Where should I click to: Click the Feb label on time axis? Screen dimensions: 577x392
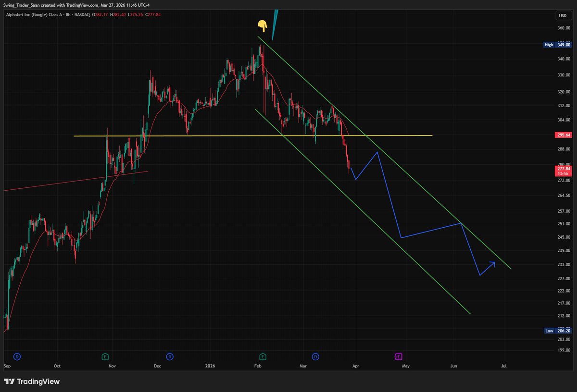pyautogui.click(x=258, y=366)
